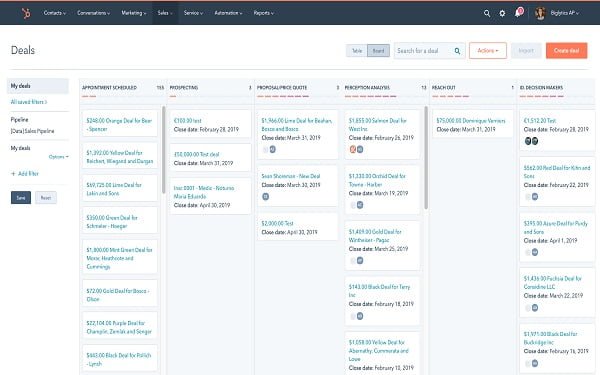Image resolution: width=600 pixels, height=375 pixels.
Task: Click the plus icon beside Add filter
Action: (13, 174)
